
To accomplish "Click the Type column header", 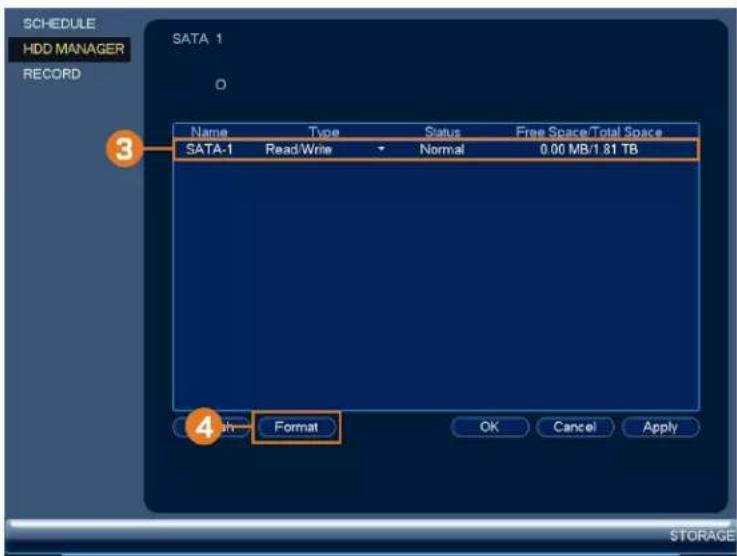I will coord(324,132).
